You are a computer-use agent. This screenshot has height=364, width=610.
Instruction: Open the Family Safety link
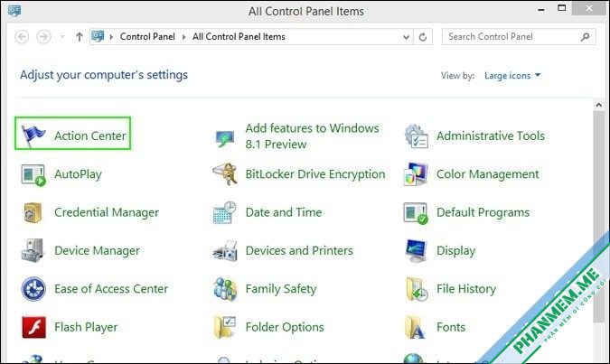[x=281, y=289]
